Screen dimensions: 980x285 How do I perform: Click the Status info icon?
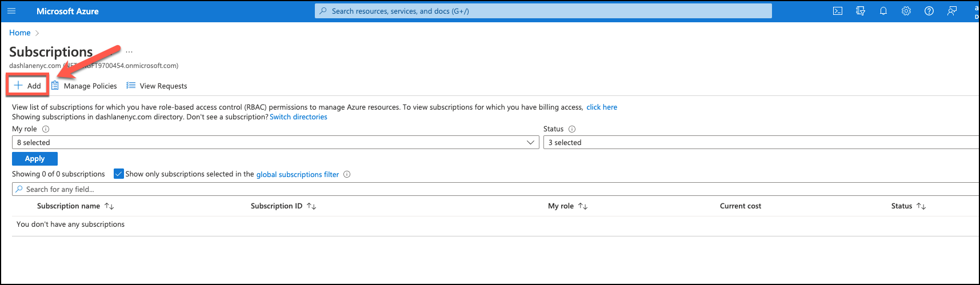click(572, 129)
